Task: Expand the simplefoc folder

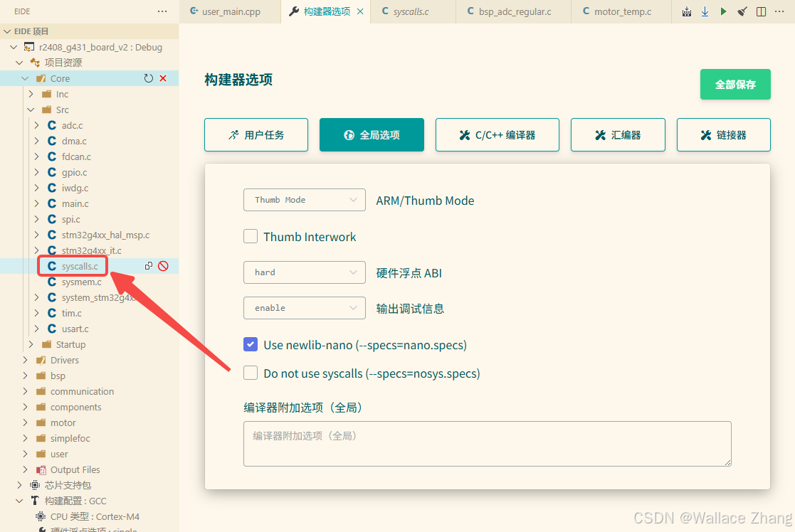Action: (26, 438)
